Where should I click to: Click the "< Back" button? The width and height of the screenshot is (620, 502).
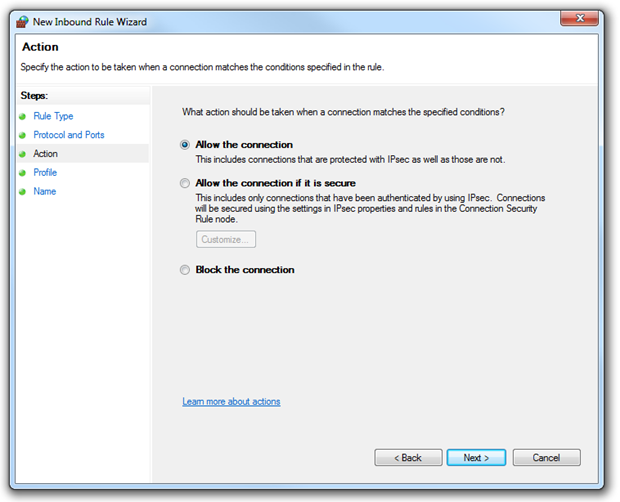(408, 457)
